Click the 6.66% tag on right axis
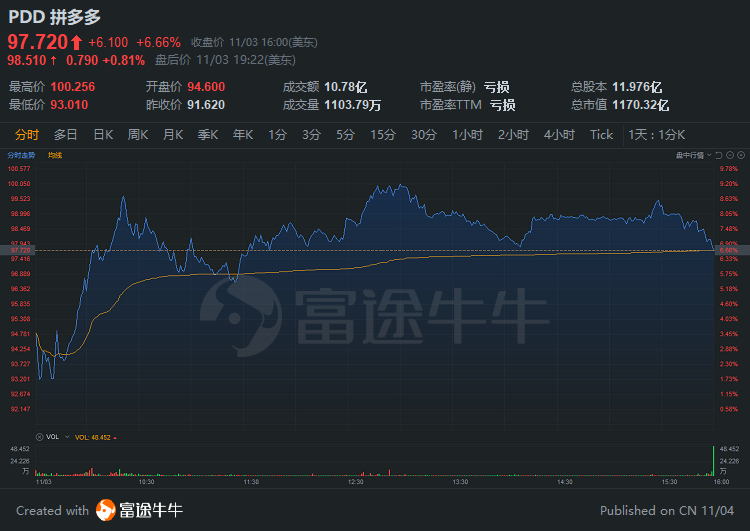The image size is (750, 531). click(732, 250)
